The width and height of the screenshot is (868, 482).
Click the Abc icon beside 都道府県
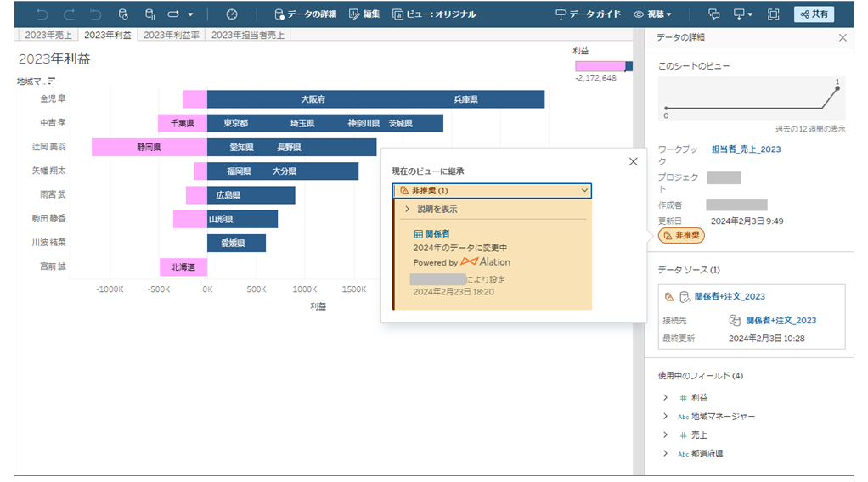pyautogui.click(x=683, y=454)
